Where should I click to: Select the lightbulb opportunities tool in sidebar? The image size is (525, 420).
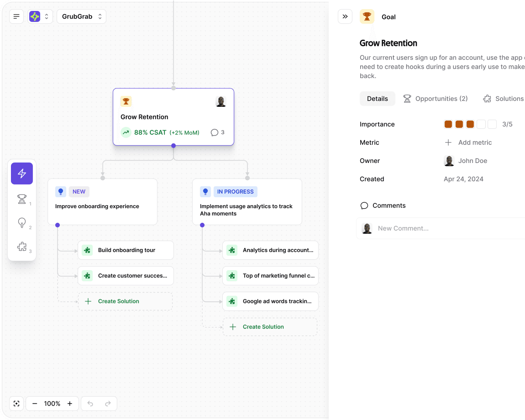[22, 222]
